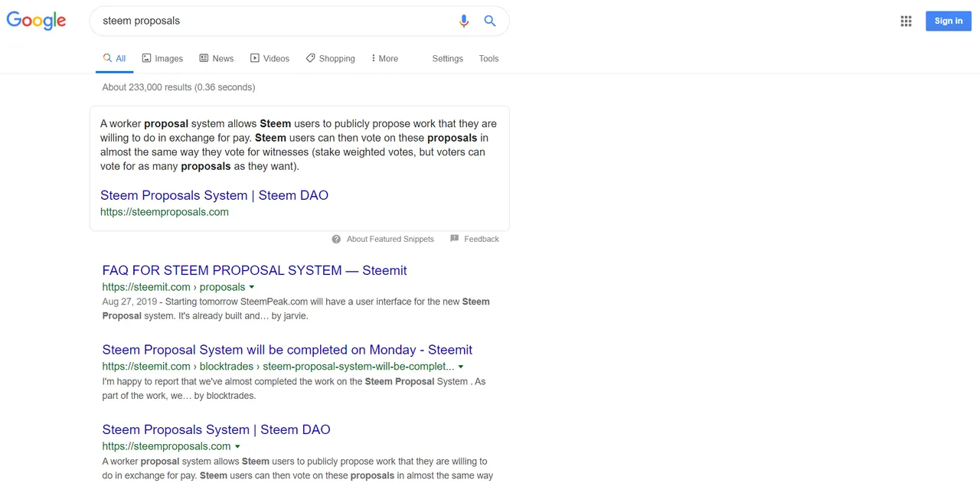Open the Google apps grid
980x483 pixels.
pyautogui.click(x=906, y=21)
